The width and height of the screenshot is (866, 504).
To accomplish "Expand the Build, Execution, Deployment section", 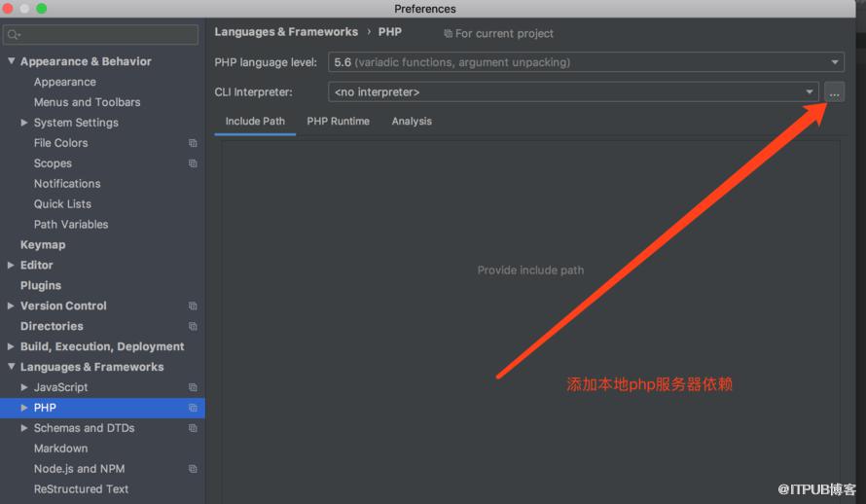I will [x=11, y=346].
